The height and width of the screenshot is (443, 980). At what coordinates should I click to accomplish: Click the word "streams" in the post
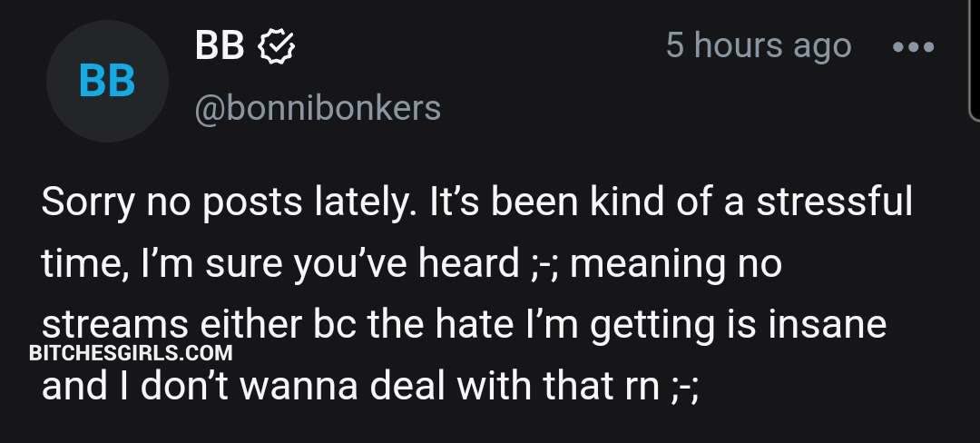[114, 324]
